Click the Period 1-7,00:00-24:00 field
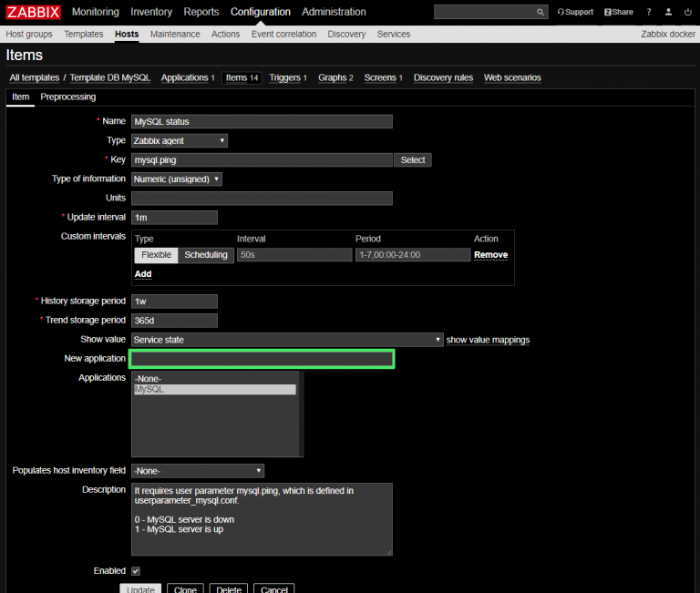700x593 pixels. pyautogui.click(x=413, y=255)
